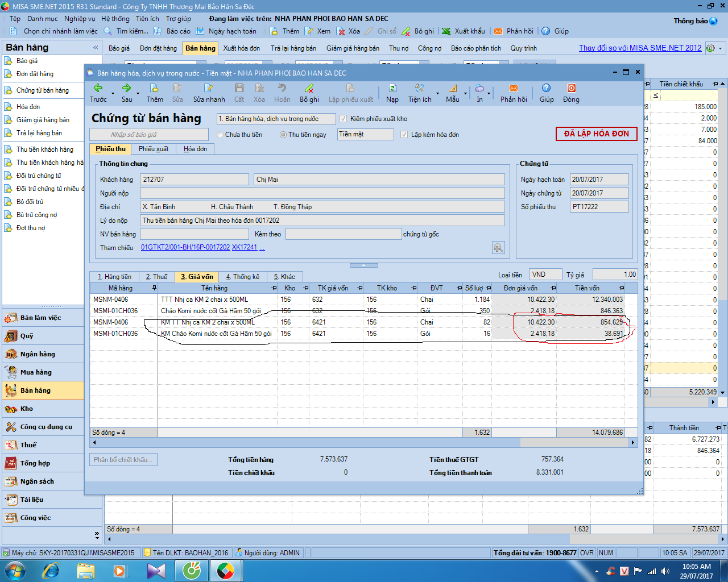Select Thu tiền ngay radio option
Viewport: 728px width, 582px height.
click(283, 135)
